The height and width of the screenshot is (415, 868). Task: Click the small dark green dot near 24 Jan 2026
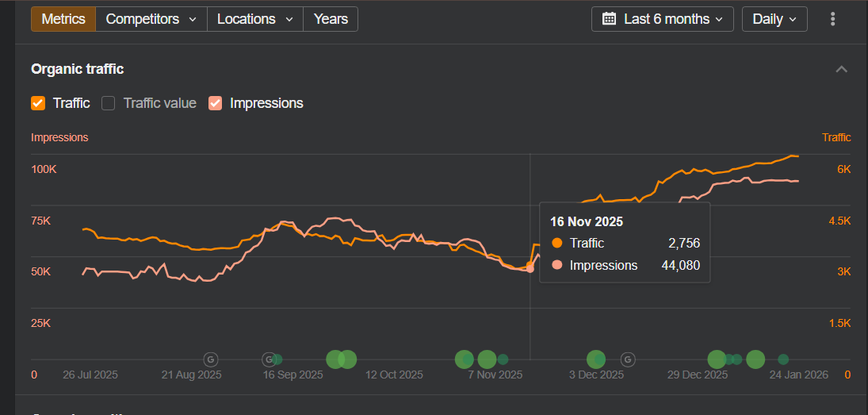(x=783, y=359)
